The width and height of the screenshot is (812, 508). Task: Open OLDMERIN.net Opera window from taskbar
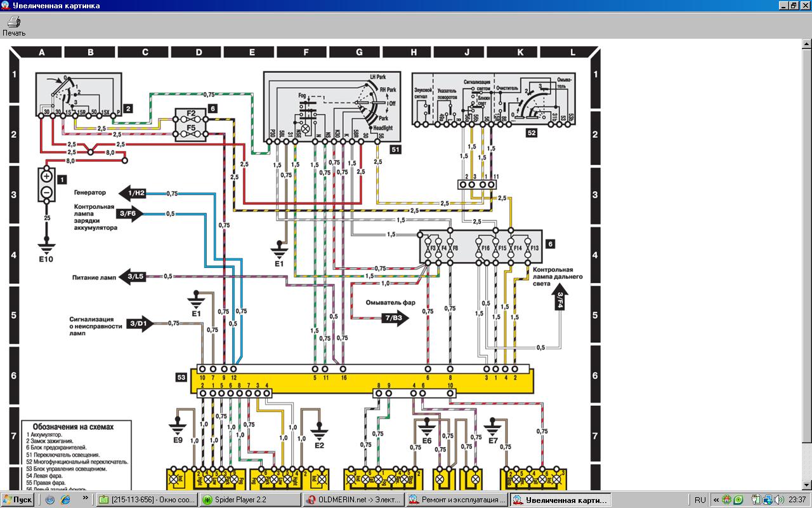(x=353, y=500)
